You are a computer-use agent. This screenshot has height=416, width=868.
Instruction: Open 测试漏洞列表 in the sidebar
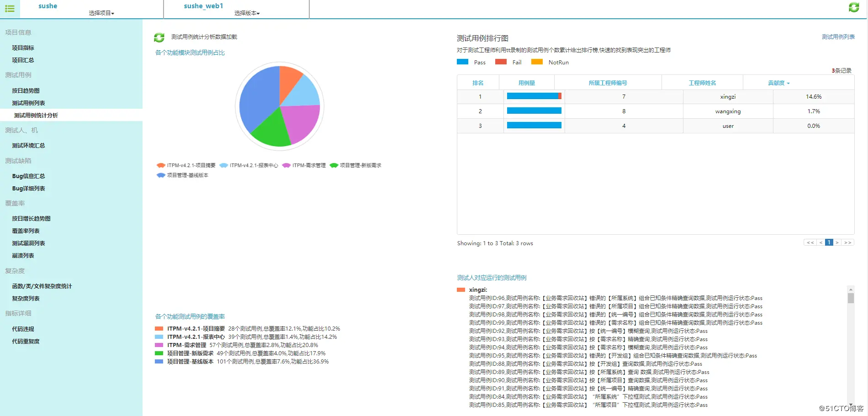(x=28, y=243)
